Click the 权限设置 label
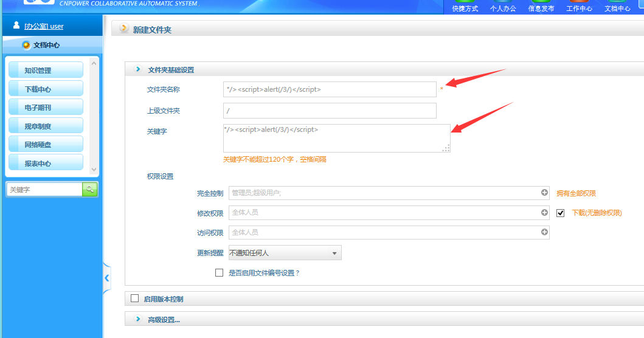The height and width of the screenshot is (338, 644). (x=160, y=176)
